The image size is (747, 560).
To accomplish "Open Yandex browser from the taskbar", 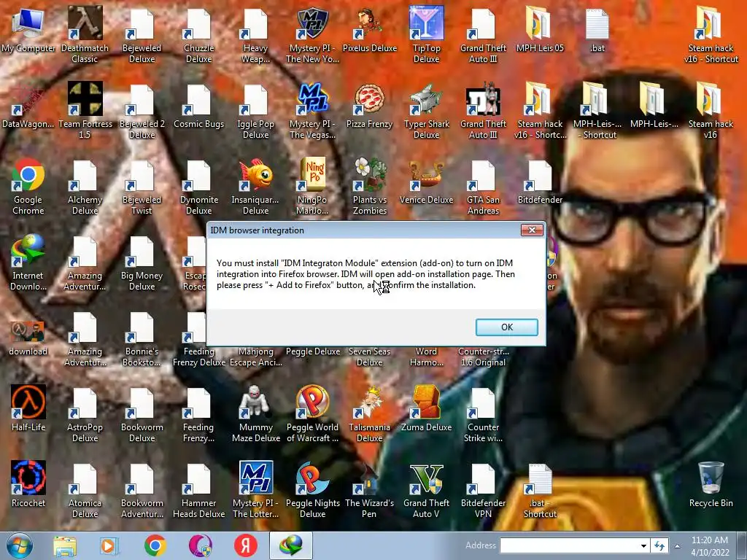I will [246, 546].
